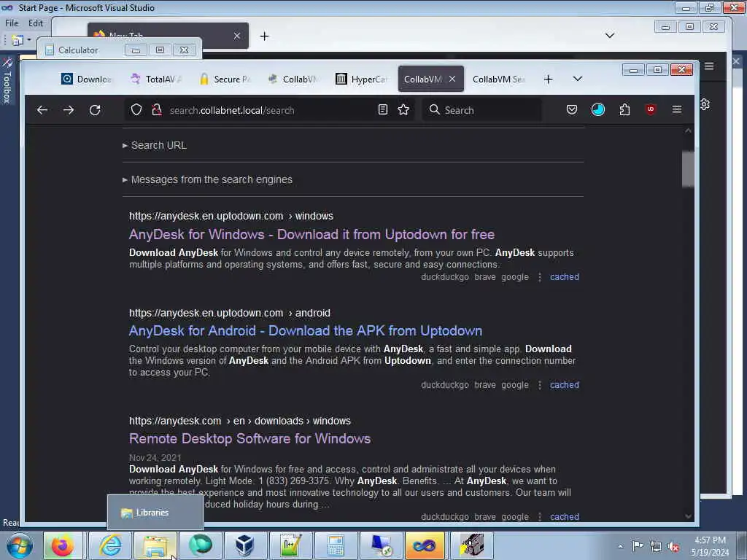Open the settings gear in the background window
Viewport: 747px width, 560px height.
705,104
